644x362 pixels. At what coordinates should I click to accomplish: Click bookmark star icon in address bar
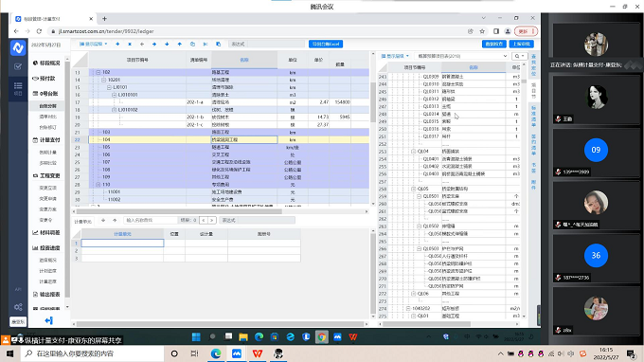tap(482, 31)
